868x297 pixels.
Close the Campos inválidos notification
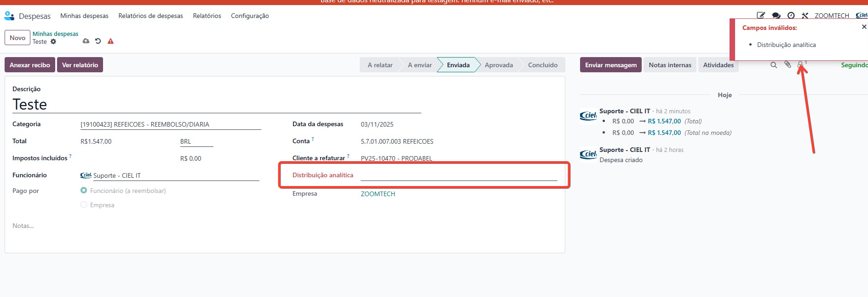pos(863,27)
